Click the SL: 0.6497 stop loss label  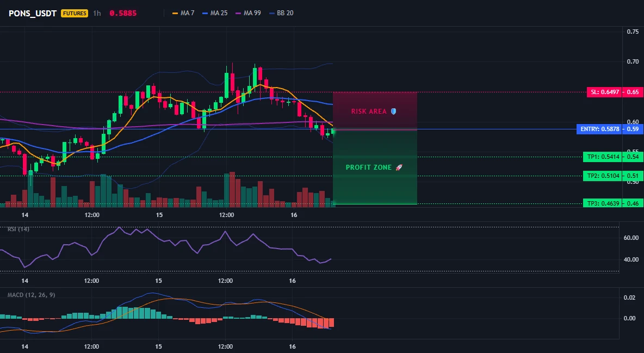(605, 92)
